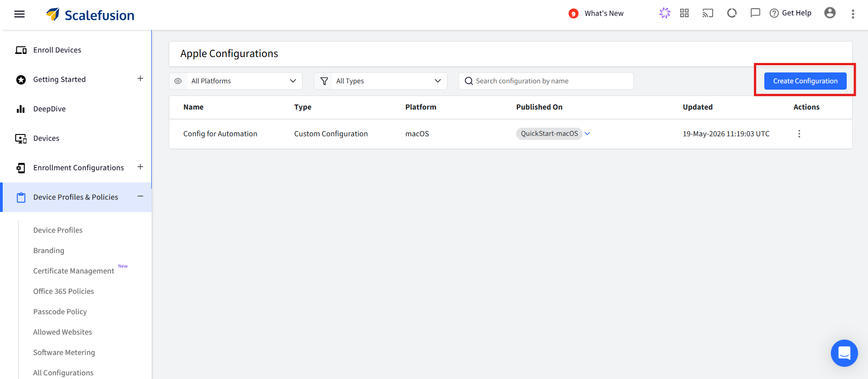Screen dimensions: 868x379
Task: Open Enroll Devices menu item
Action: click(x=57, y=50)
